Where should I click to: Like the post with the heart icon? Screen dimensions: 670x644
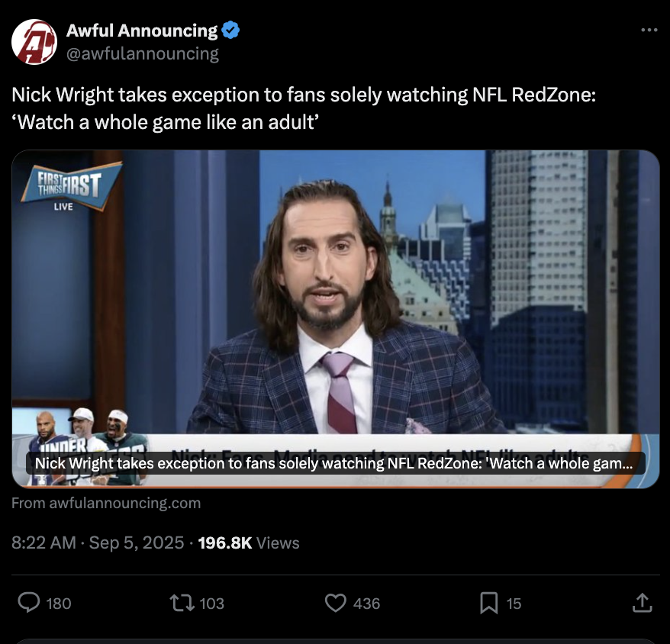point(336,604)
